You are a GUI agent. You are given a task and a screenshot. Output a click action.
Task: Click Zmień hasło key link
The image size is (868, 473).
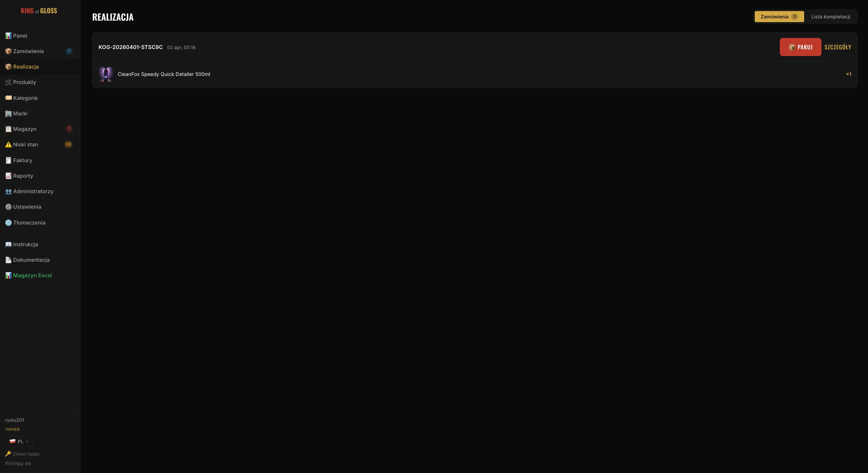(x=22, y=454)
